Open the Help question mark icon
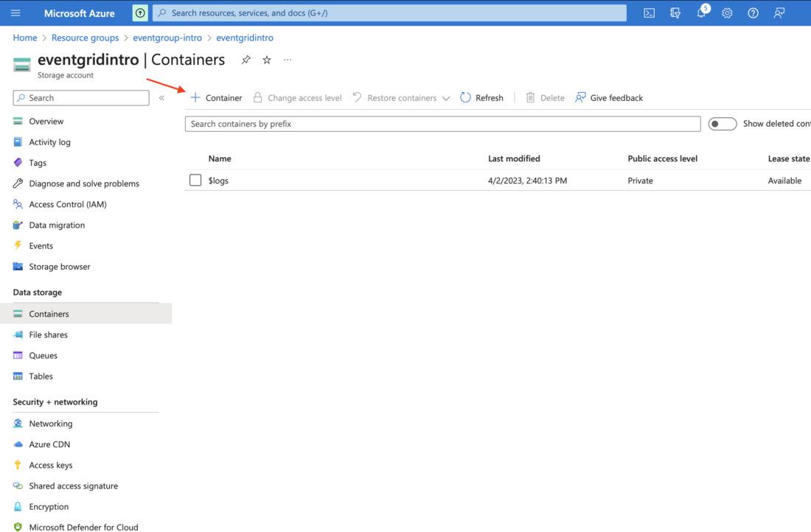Viewport: 811px width, 532px height. tap(753, 13)
